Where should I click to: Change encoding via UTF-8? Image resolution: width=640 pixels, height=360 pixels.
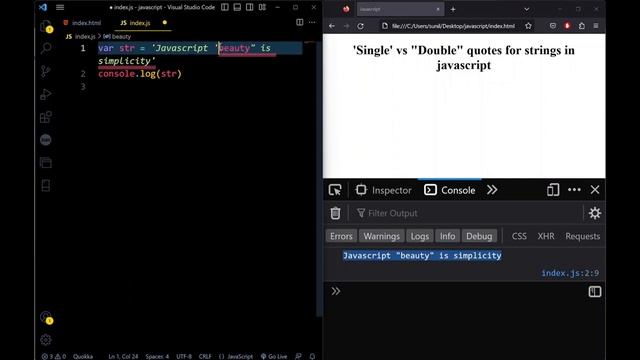(x=184, y=356)
